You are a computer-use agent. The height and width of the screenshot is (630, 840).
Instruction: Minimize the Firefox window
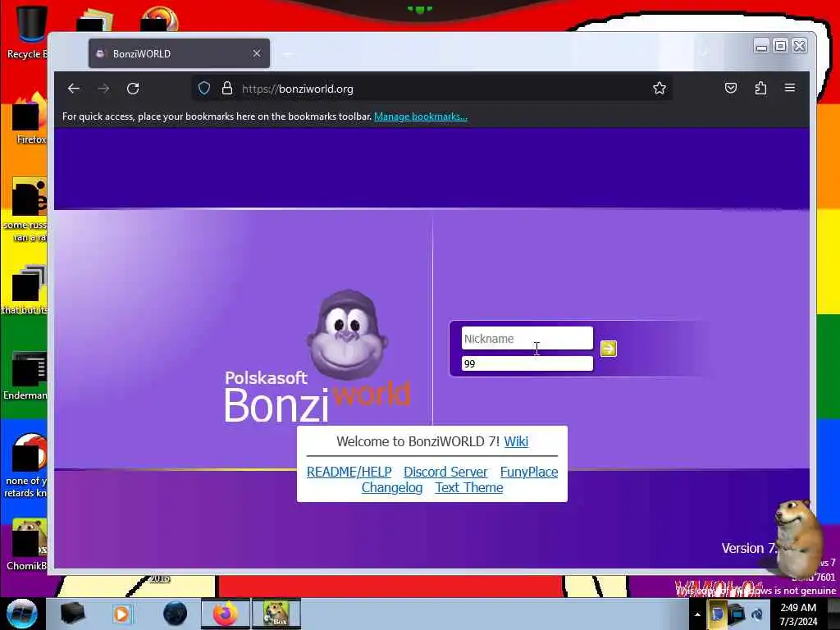[x=760, y=47]
